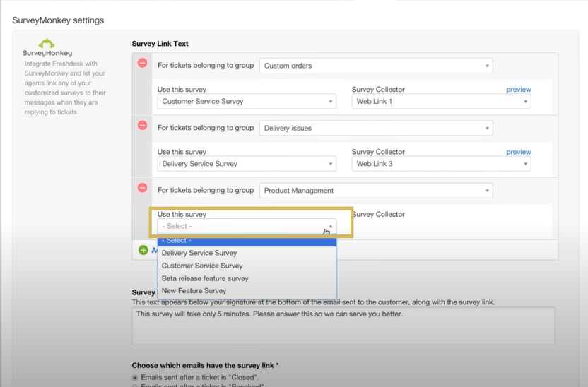Click preview link for Web Link 3
Screen dimensions: 588x387
click(x=518, y=152)
